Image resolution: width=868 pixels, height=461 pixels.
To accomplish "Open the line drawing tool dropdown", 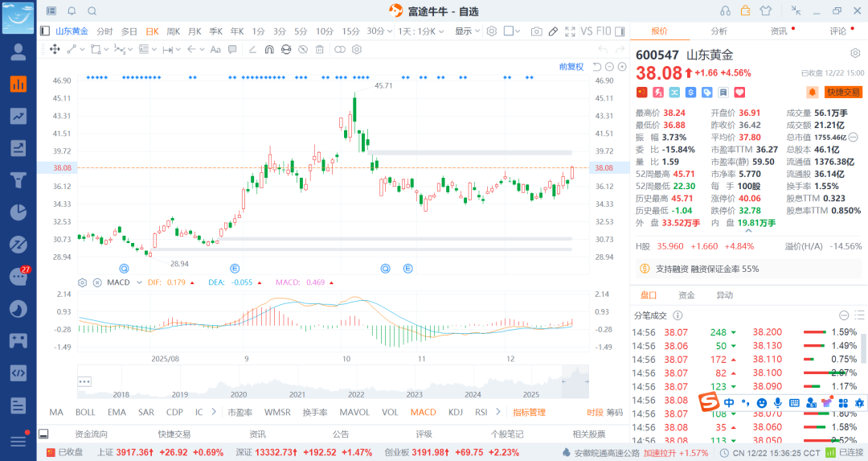I will [x=76, y=49].
